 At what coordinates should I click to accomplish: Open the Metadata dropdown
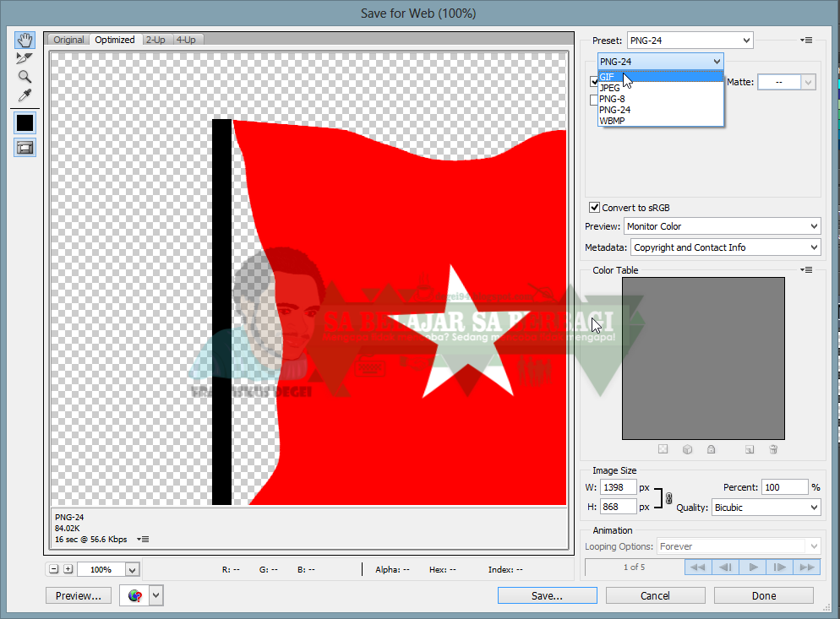pyautogui.click(x=725, y=247)
